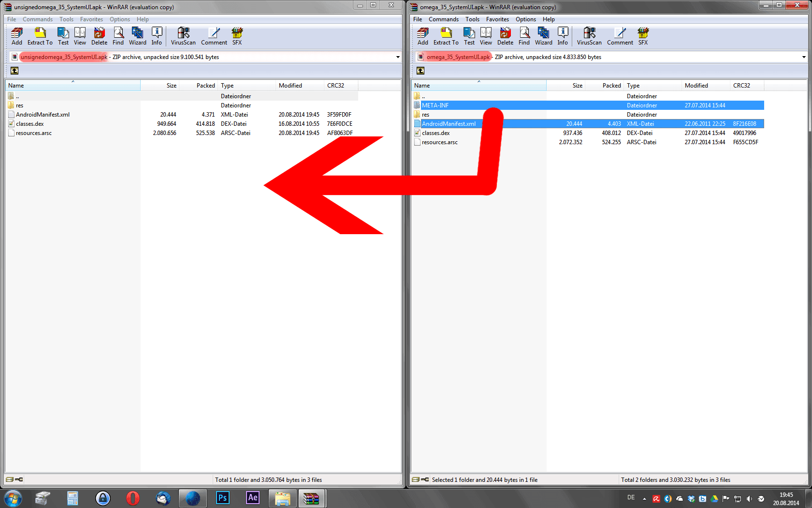Viewport: 812px width, 508px height.
Task: Click Test icon in unsignedomega window
Action: pyautogui.click(x=63, y=36)
